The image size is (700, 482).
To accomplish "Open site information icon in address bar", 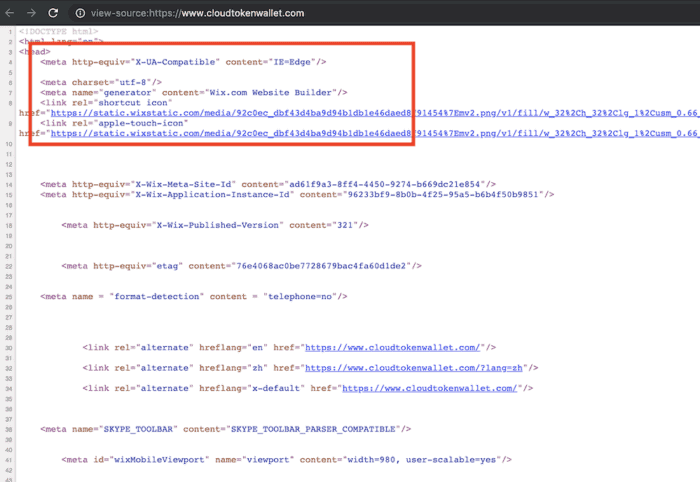I will [x=80, y=13].
